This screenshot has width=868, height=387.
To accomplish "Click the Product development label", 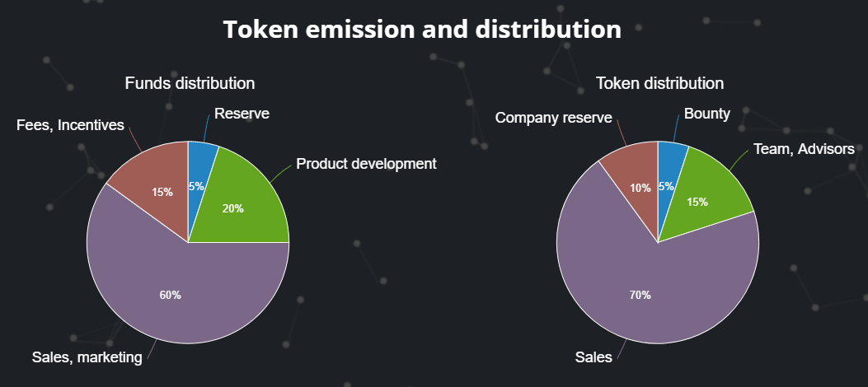I will (x=365, y=164).
